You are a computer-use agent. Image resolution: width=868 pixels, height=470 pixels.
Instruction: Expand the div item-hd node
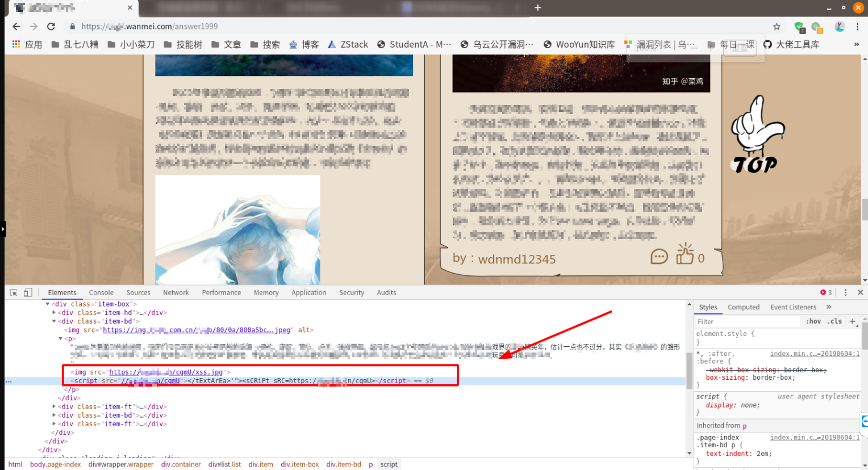(x=54, y=313)
